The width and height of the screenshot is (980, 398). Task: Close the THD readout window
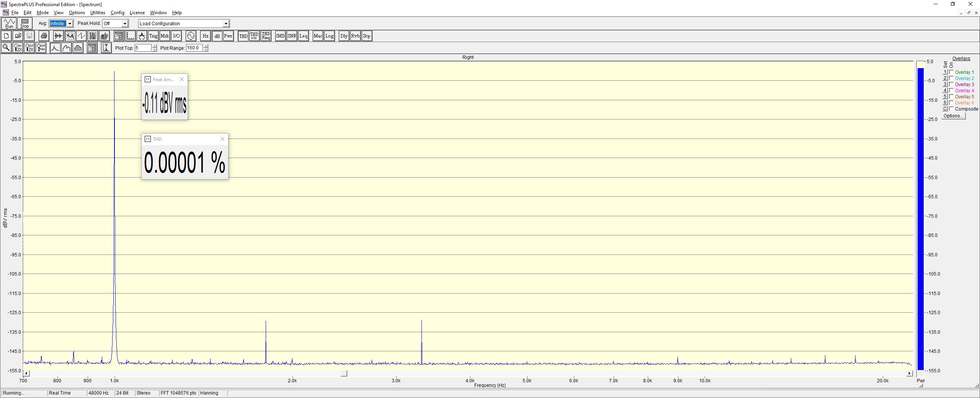(x=222, y=139)
